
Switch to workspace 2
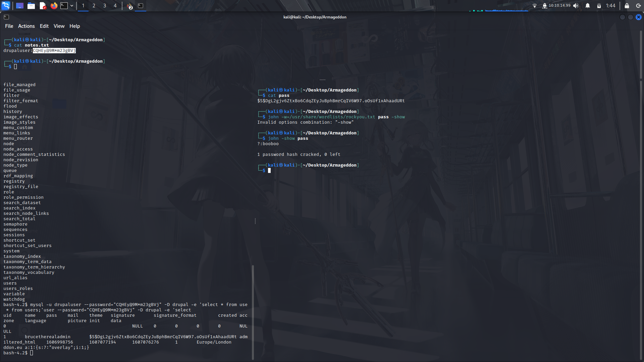click(94, 5)
